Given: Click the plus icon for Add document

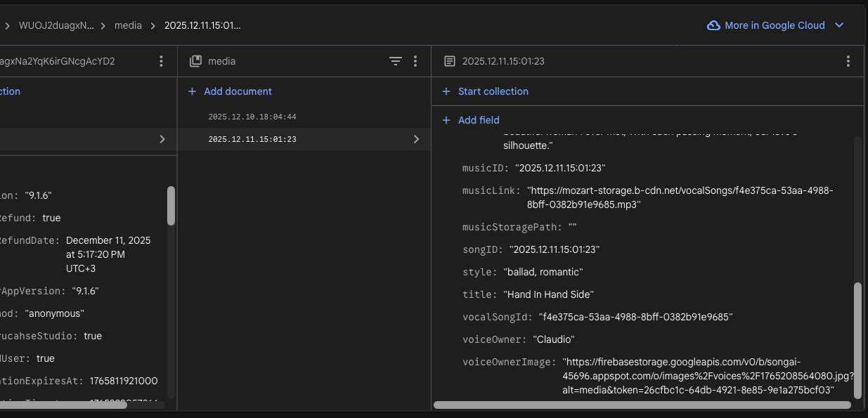Looking at the screenshot, I should click(192, 91).
